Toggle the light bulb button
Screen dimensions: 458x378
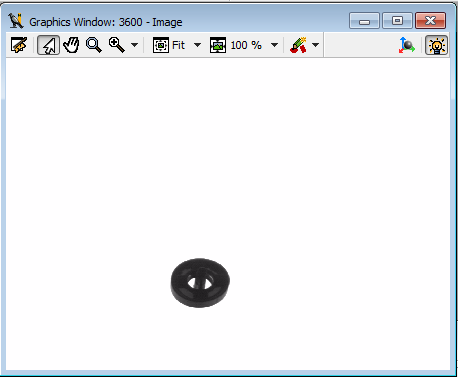[437, 45]
